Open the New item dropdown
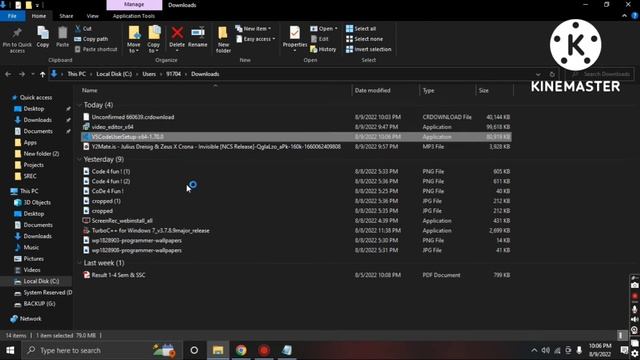 (253, 29)
